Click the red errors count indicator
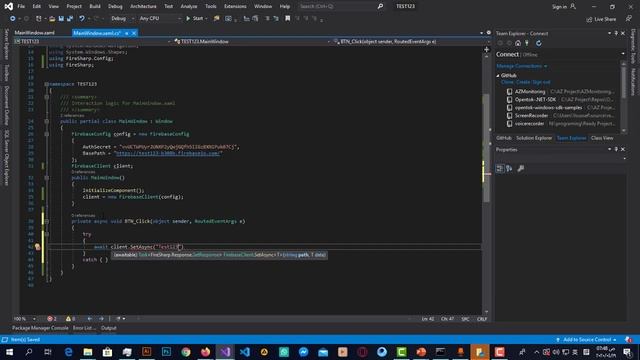The height and width of the screenshot is (360, 640). click(51, 319)
